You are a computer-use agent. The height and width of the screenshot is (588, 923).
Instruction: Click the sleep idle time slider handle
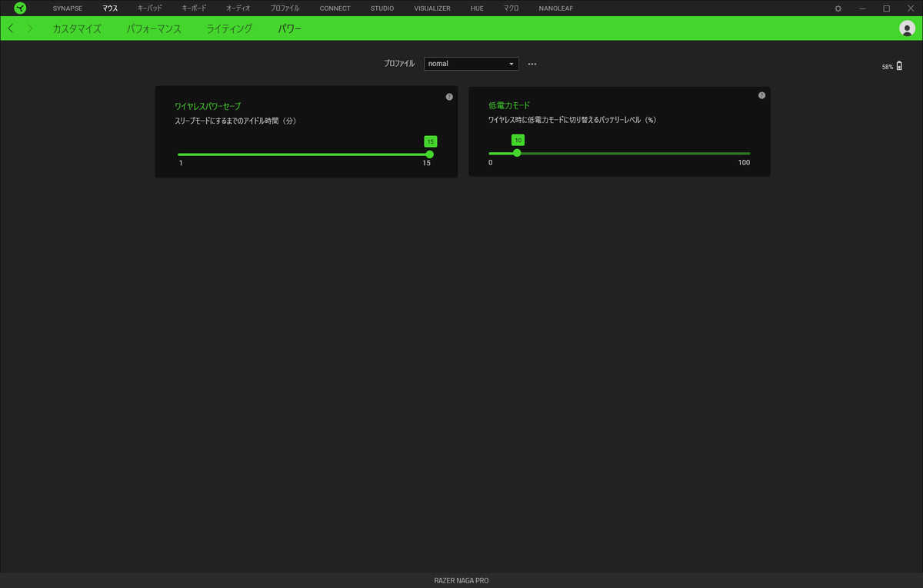click(x=430, y=154)
